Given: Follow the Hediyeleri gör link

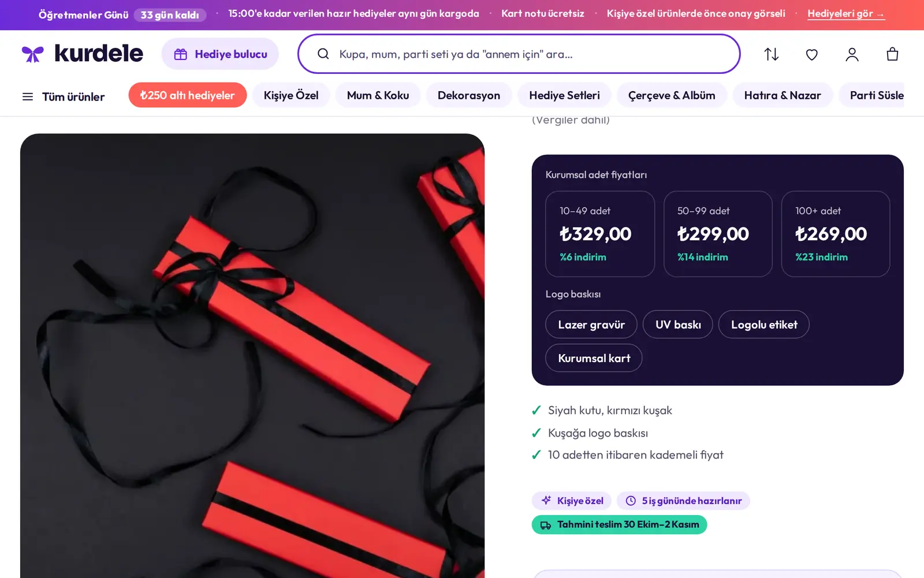Looking at the screenshot, I should 846,14.
